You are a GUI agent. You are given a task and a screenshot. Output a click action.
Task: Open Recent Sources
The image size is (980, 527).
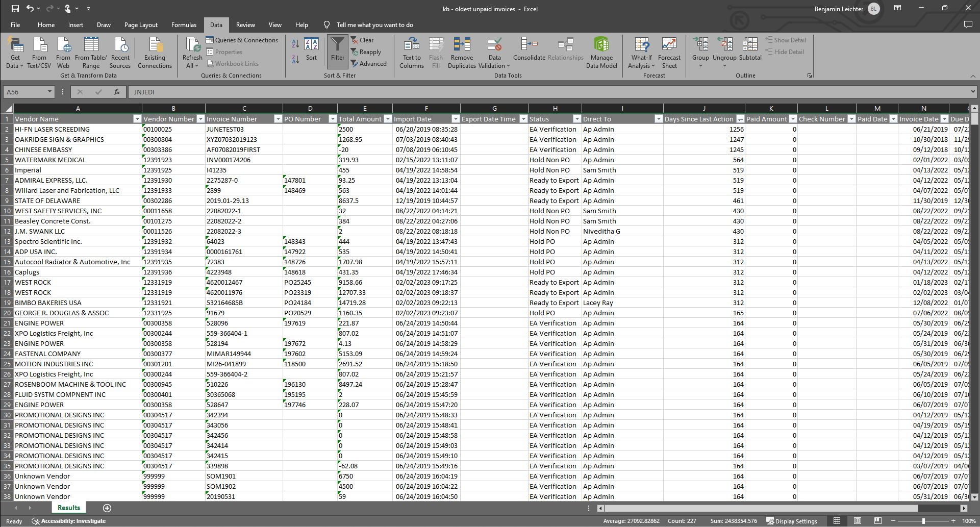[120, 53]
